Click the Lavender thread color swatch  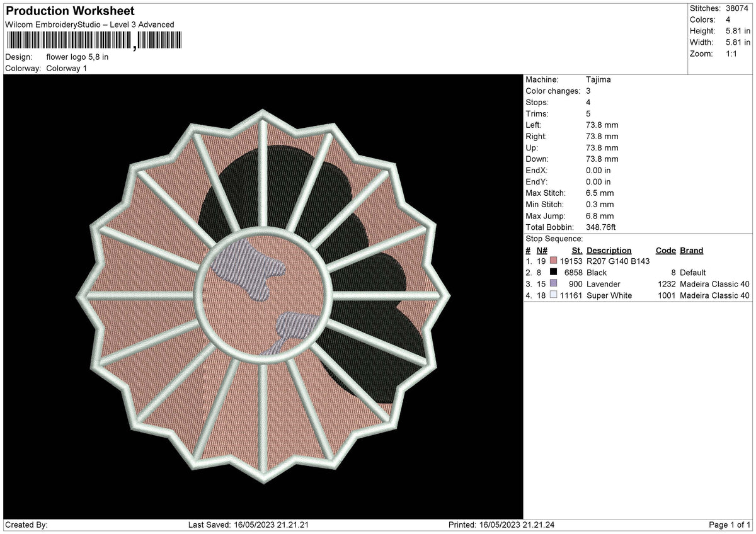coord(554,283)
